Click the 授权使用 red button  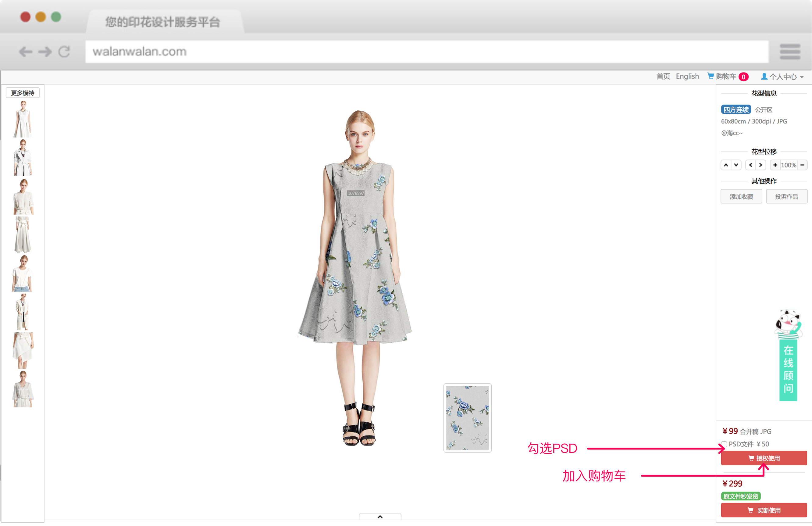[x=764, y=458]
